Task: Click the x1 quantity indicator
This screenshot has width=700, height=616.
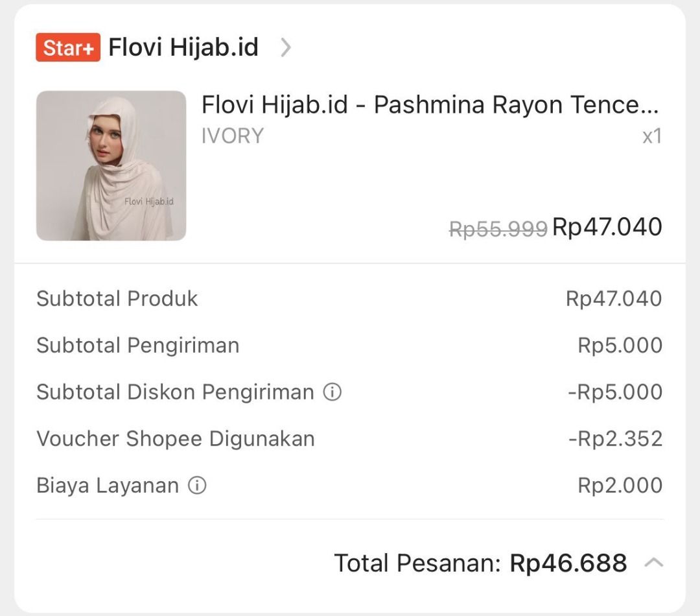Action: (651, 136)
